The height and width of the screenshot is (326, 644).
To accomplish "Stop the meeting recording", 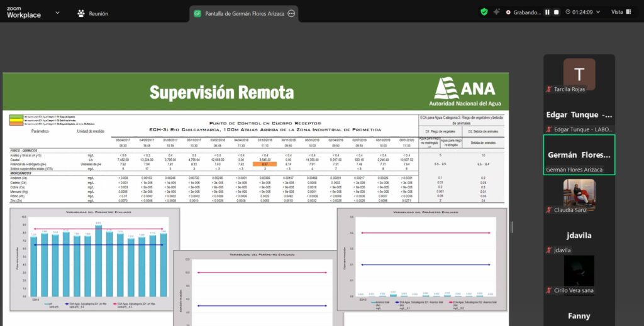I will (556, 13).
